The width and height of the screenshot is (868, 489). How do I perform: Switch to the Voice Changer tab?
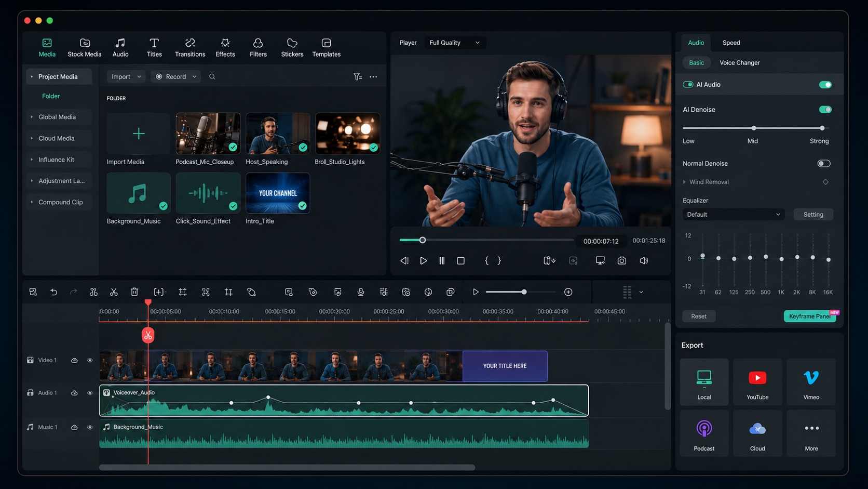point(739,63)
